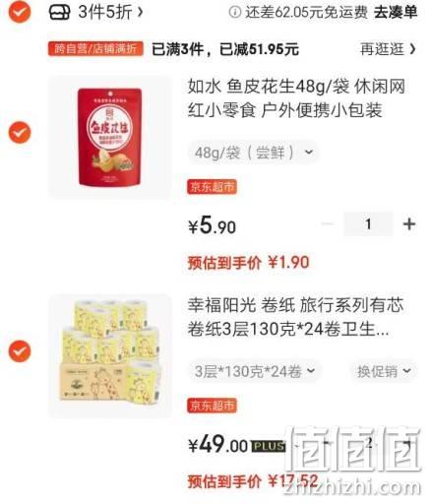Tap the 去凑单 link

(x=396, y=13)
